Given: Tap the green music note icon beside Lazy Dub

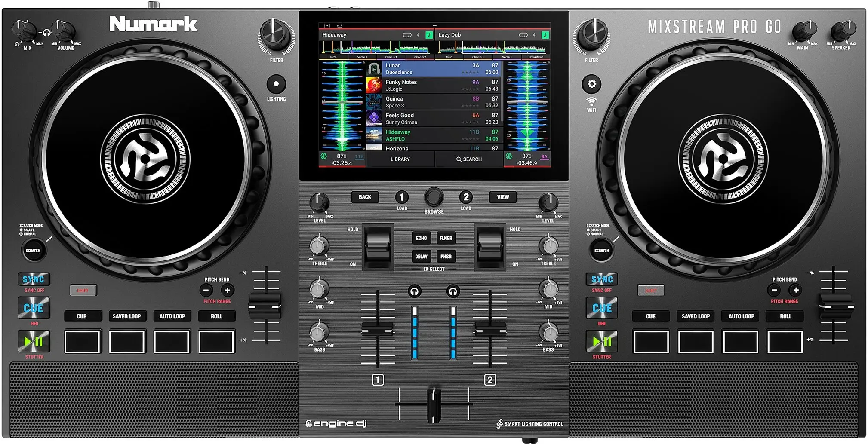Looking at the screenshot, I should (x=545, y=35).
